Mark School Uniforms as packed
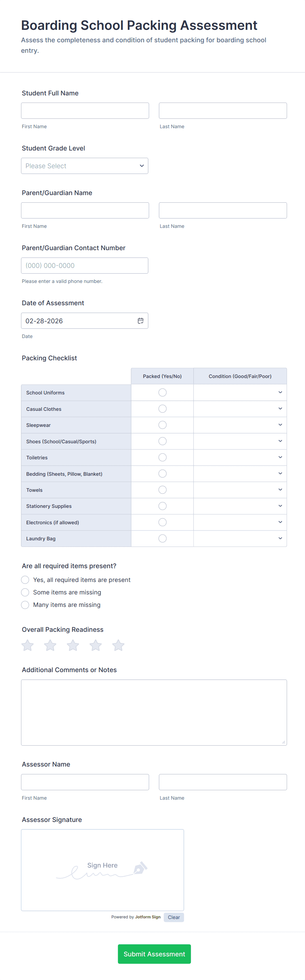 click(163, 392)
